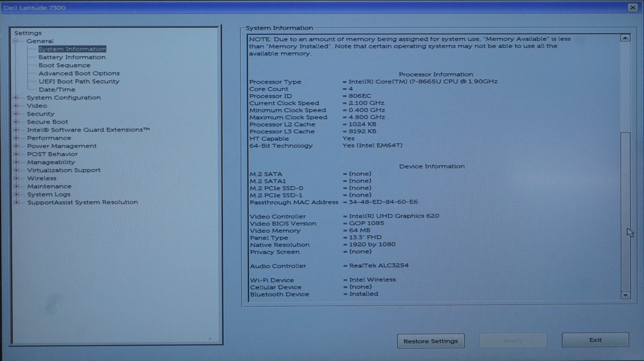
Task: Click the Bluetooth Device Installed value
Action: coord(363,294)
